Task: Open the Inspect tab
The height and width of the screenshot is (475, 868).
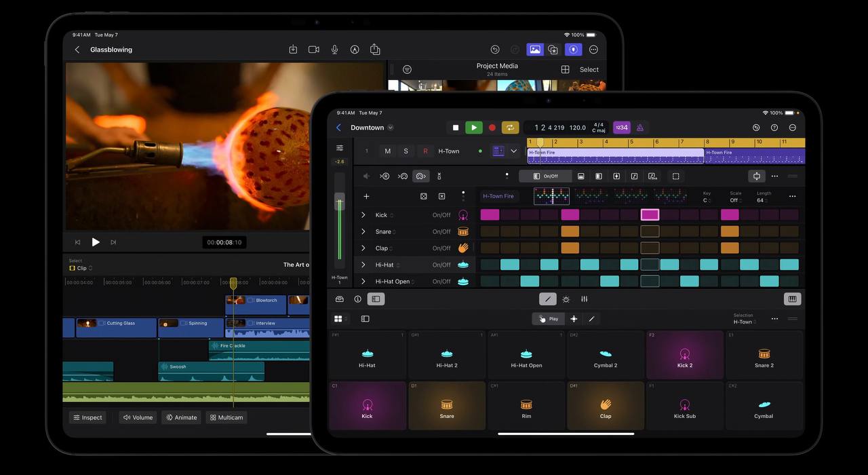Action: 87,417
